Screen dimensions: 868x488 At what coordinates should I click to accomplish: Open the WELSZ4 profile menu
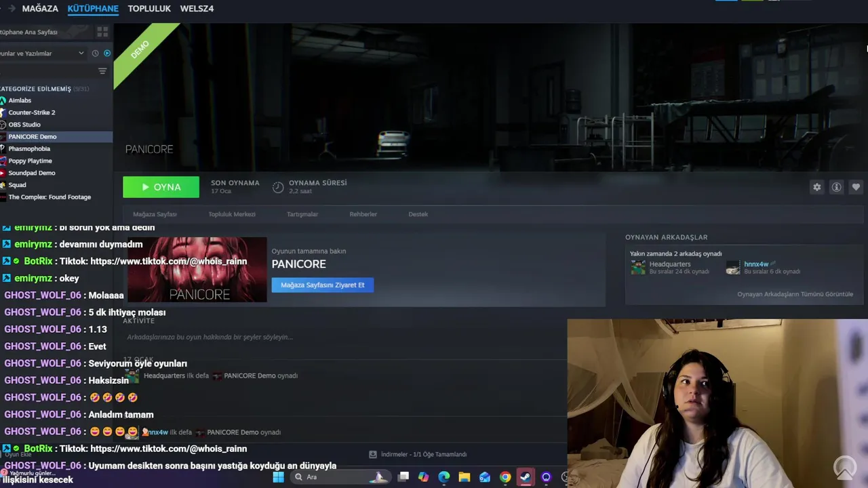click(197, 9)
